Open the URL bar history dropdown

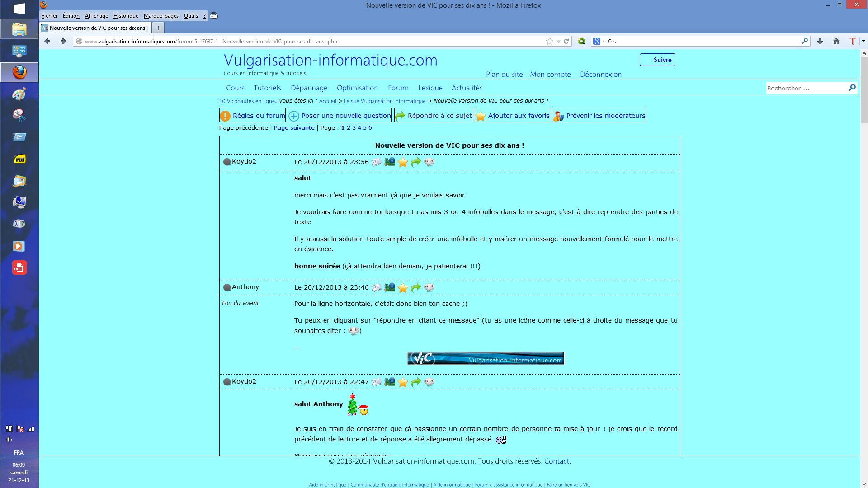[x=559, y=41]
